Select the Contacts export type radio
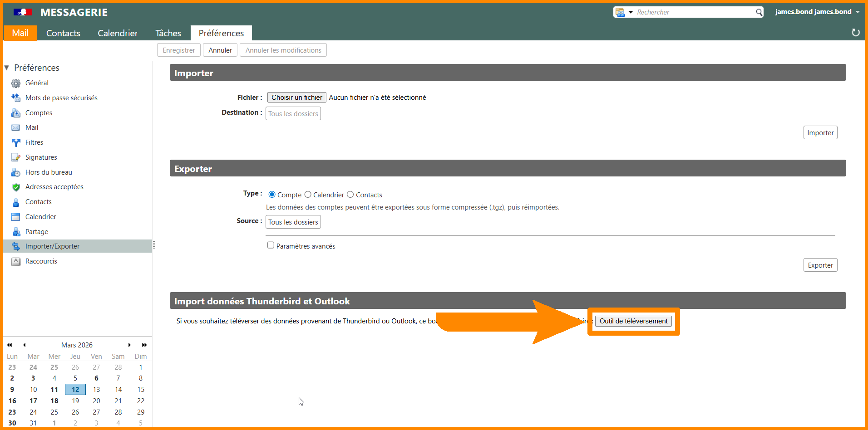Screen dimensions: 868x430 pyautogui.click(x=350, y=195)
